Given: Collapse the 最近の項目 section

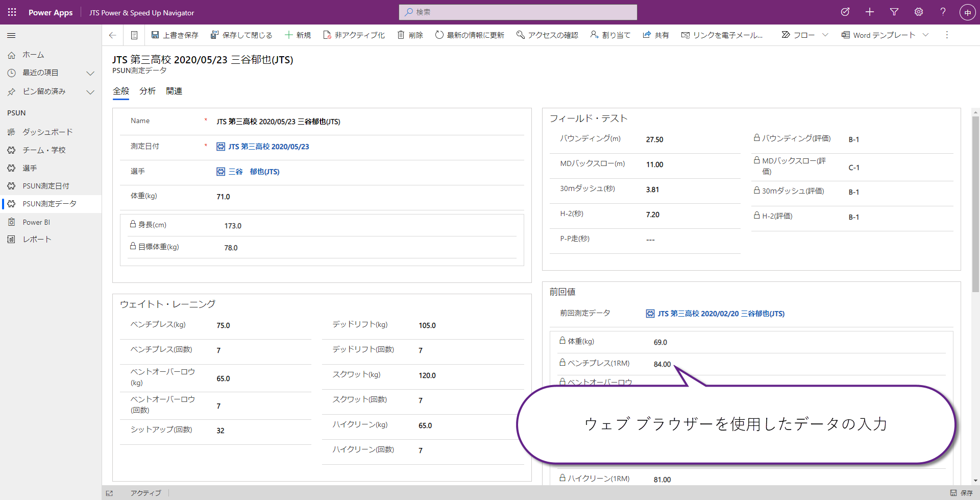Looking at the screenshot, I should (x=90, y=73).
